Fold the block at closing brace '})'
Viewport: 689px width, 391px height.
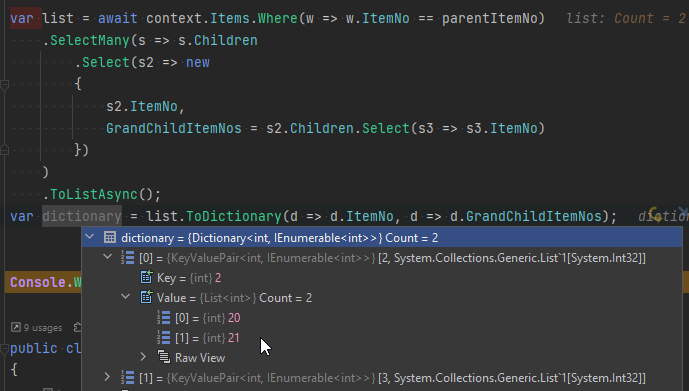click(x=4, y=150)
